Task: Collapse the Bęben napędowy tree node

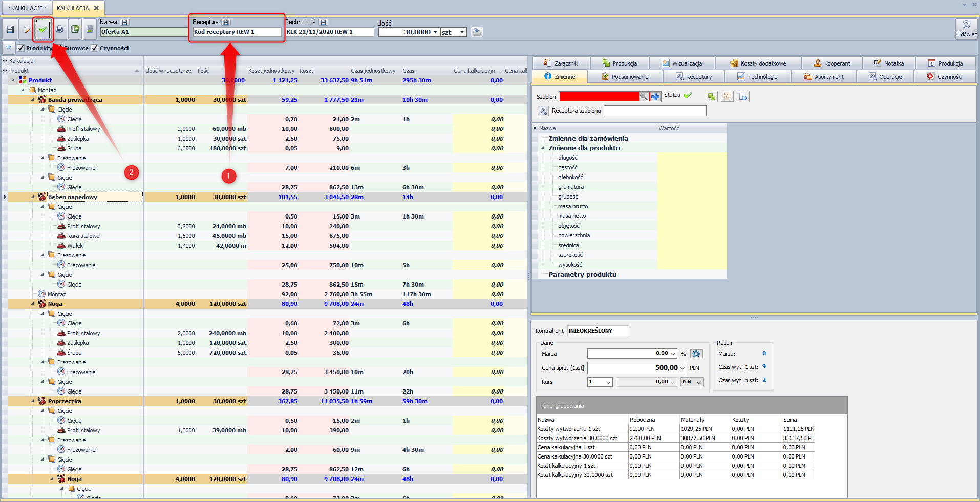Action: coord(33,197)
